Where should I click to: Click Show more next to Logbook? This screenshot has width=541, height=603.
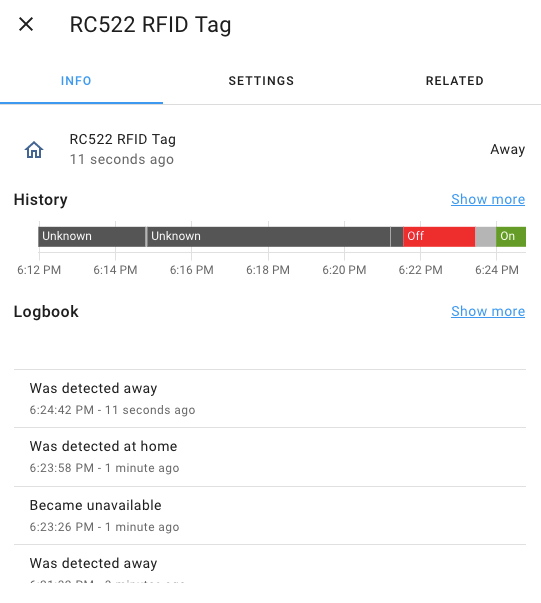click(x=488, y=311)
